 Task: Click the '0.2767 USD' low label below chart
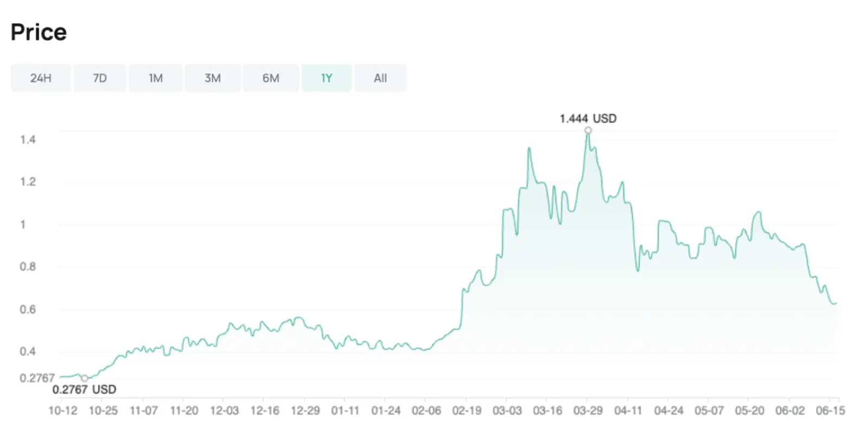[x=84, y=389]
